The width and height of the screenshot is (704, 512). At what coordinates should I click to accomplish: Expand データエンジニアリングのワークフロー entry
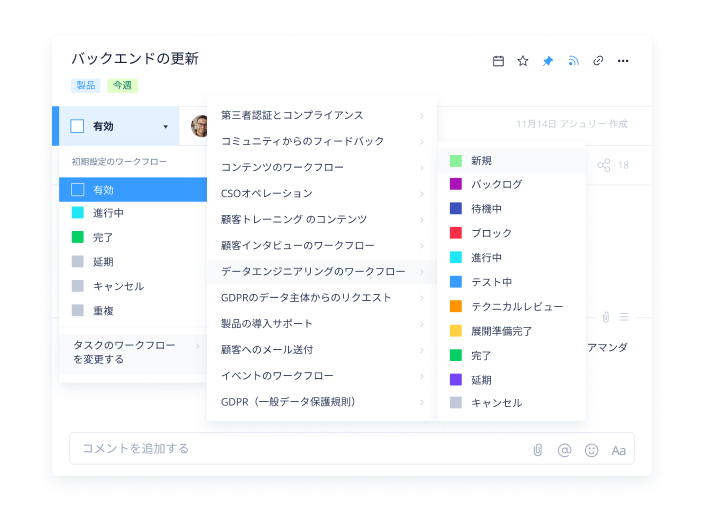coord(322,272)
